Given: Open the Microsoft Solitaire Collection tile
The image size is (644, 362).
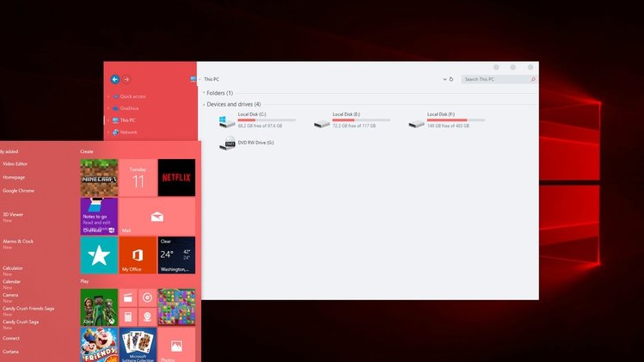Looking at the screenshot, I should click(x=138, y=345).
